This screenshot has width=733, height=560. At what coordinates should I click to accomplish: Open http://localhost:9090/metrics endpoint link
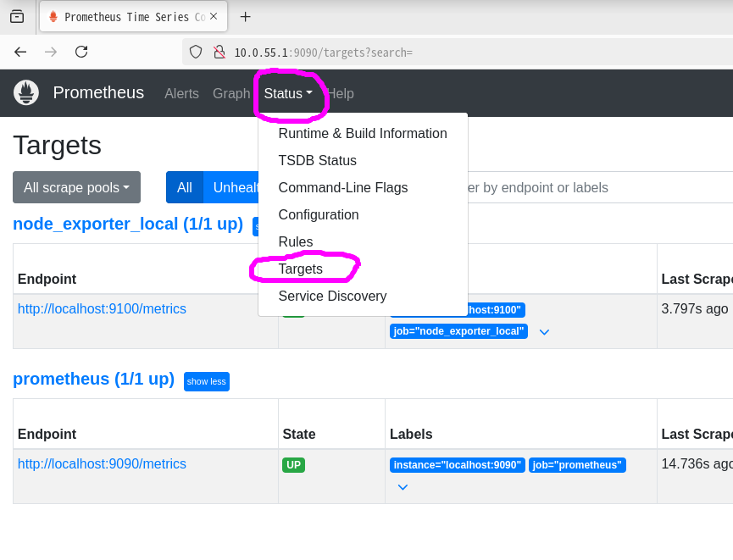point(102,463)
